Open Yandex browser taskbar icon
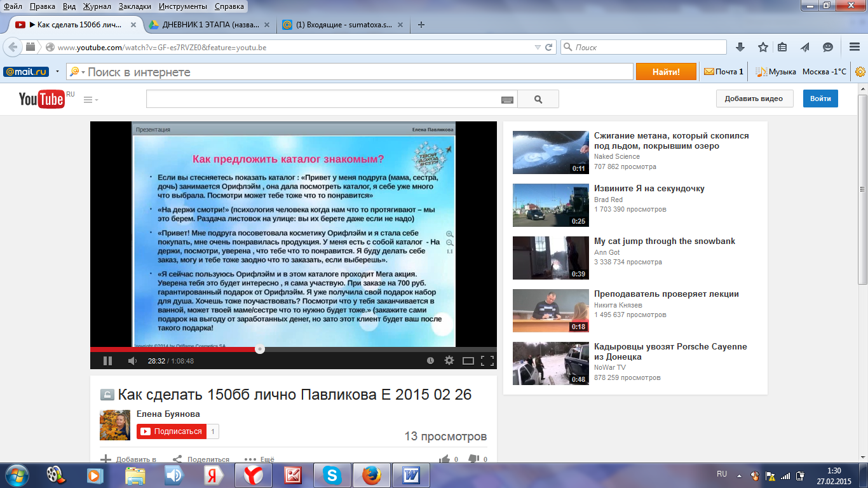The height and width of the screenshot is (488, 868). 254,475
